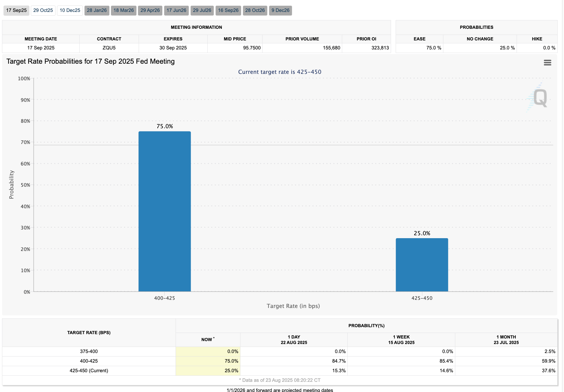Click the 425-450 bar showing 25.0%

[422, 265]
